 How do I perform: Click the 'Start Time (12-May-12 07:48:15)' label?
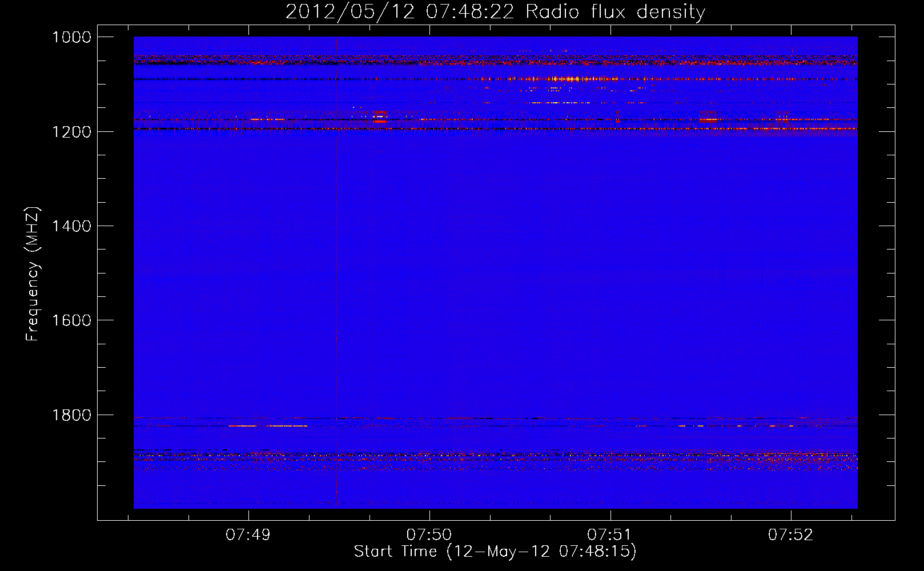click(x=495, y=552)
